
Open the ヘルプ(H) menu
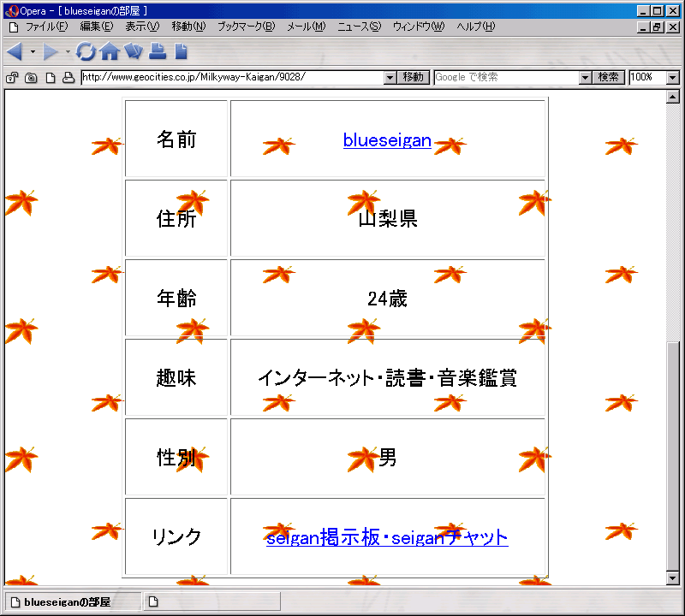tap(476, 27)
